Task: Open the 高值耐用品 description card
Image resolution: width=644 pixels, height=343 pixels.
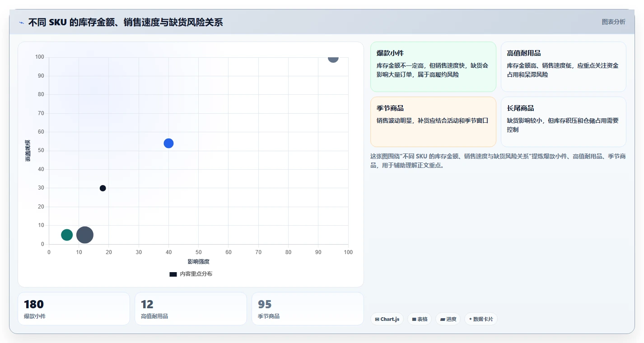Action: (563, 67)
